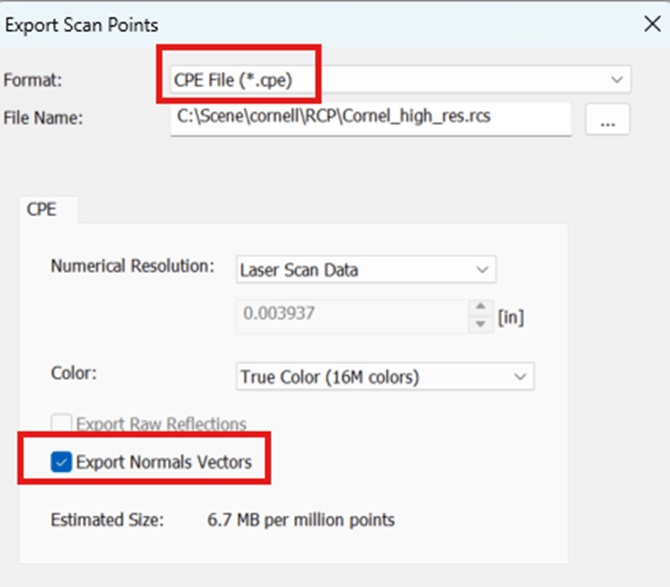The width and height of the screenshot is (670, 587).
Task: Close the Export Scan Points dialog
Action: pos(651,24)
